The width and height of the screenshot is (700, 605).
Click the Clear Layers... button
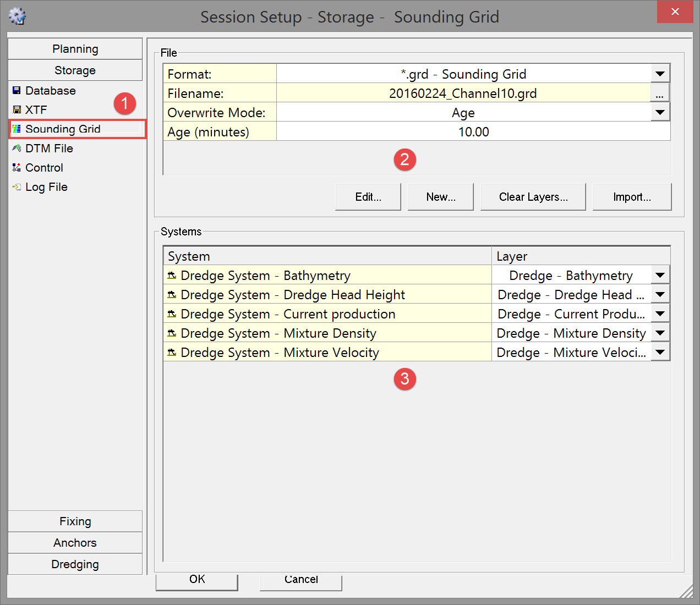click(x=533, y=197)
